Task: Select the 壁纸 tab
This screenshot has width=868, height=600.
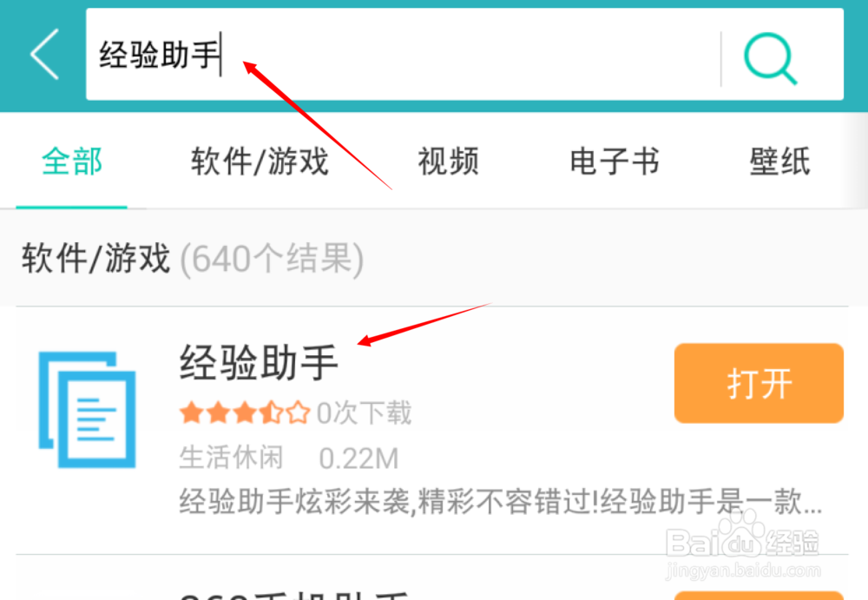Action: click(x=780, y=162)
